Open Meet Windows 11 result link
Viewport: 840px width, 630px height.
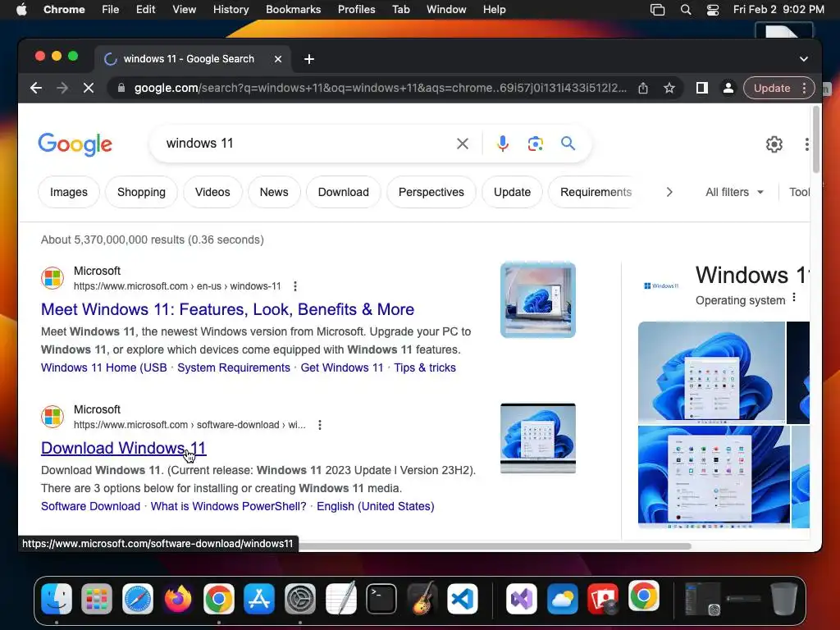point(228,309)
